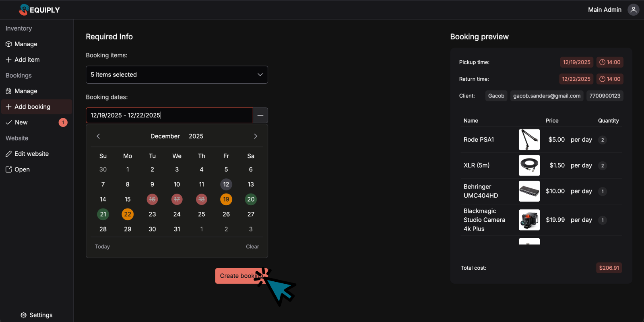Screen dimensions: 644x322
Task: Open the Behringer UMC404HD thumbnail
Action: pyautogui.click(x=529, y=191)
